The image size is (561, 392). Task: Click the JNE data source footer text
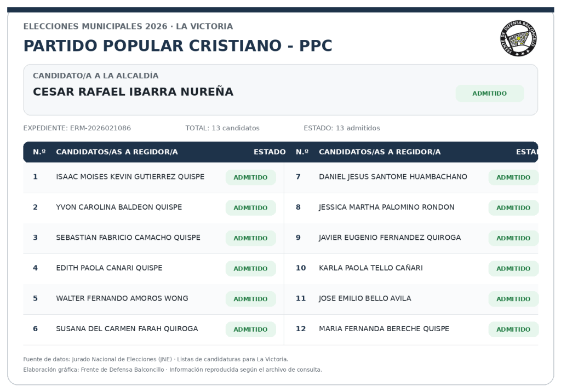tap(156, 359)
